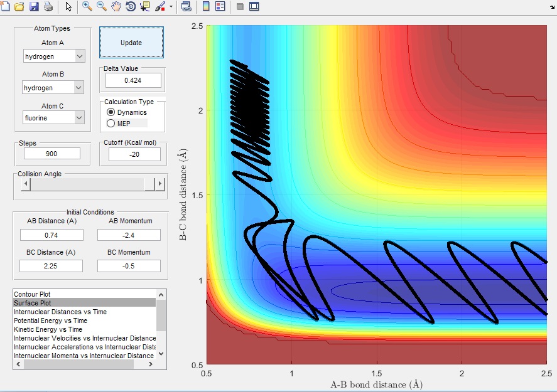Open a file with the folder icon

click(19, 6)
